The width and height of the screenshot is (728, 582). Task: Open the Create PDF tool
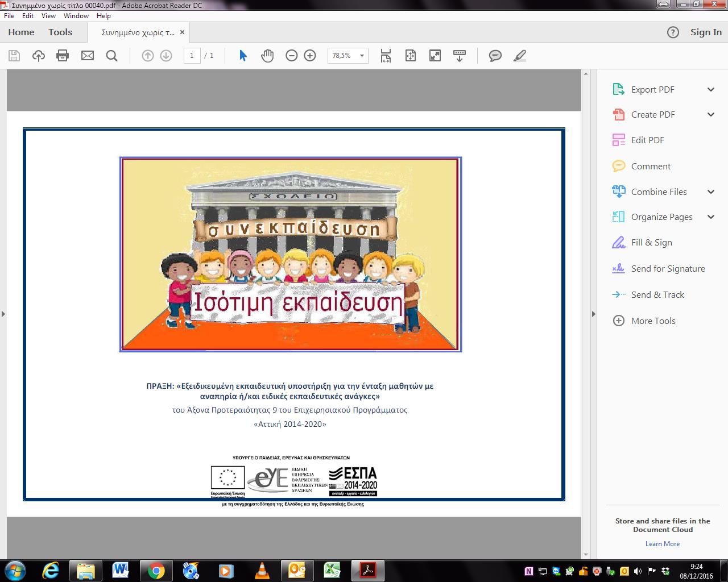pyautogui.click(x=653, y=115)
